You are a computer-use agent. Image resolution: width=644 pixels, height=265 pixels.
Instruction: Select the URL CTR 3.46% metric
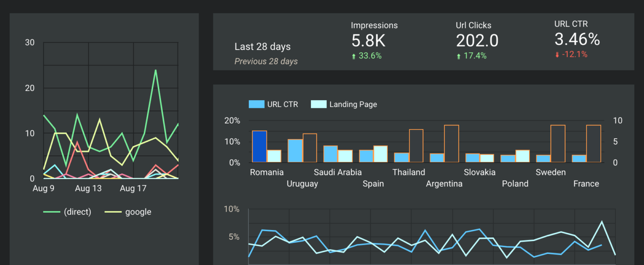pos(577,39)
